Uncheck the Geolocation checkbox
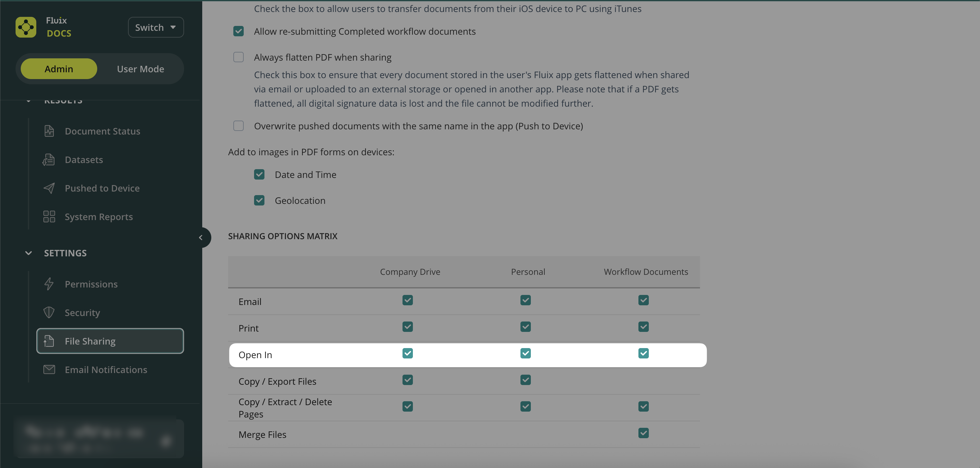 pyautogui.click(x=259, y=201)
